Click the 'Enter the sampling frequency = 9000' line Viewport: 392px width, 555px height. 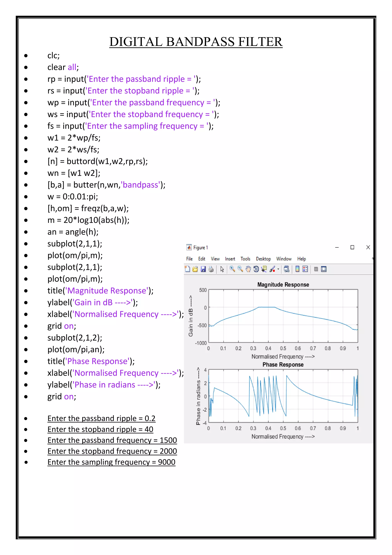click(112, 462)
